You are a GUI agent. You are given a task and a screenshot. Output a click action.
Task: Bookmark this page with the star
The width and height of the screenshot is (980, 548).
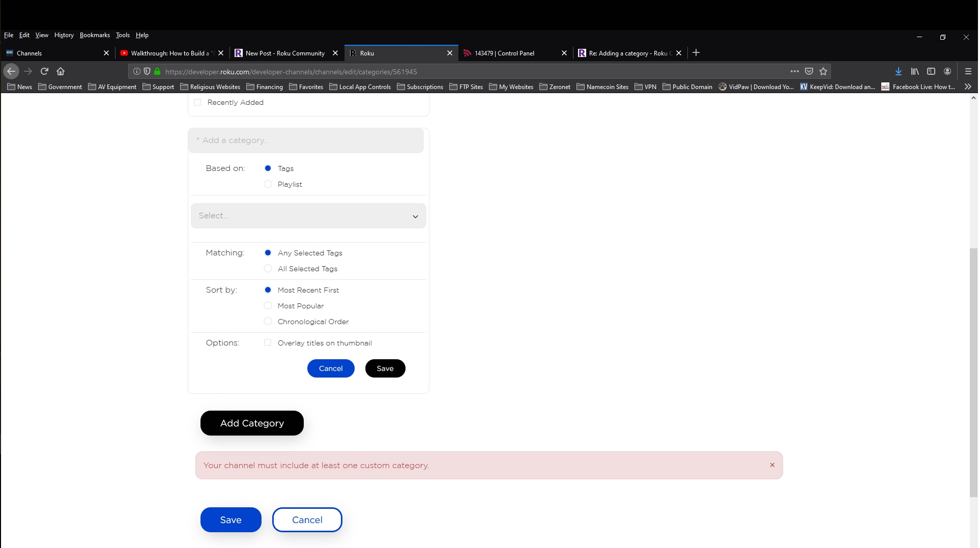pyautogui.click(x=823, y=71)
